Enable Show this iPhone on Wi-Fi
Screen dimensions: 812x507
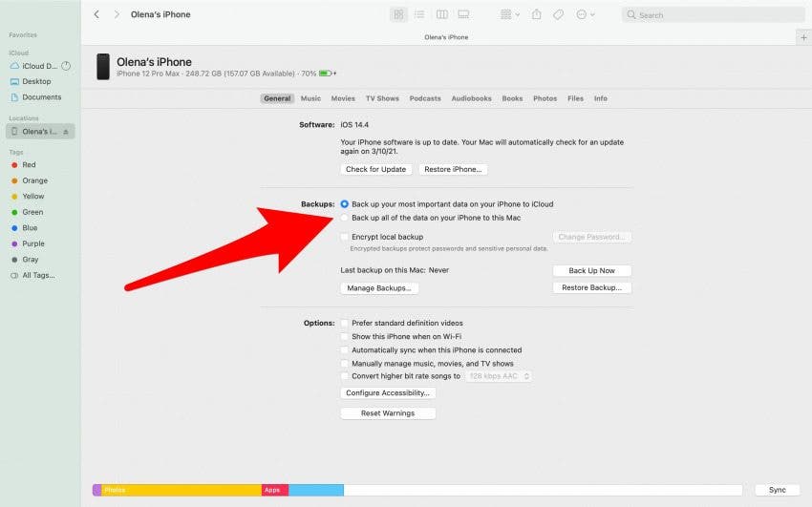click(x=344, y=336)
